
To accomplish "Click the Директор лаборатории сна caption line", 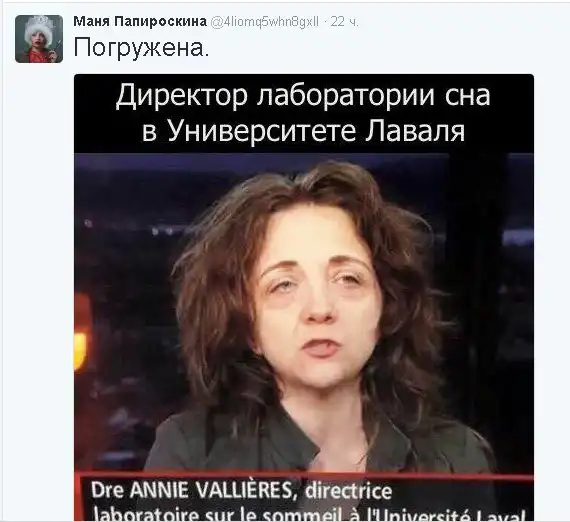I will point(303,95).
